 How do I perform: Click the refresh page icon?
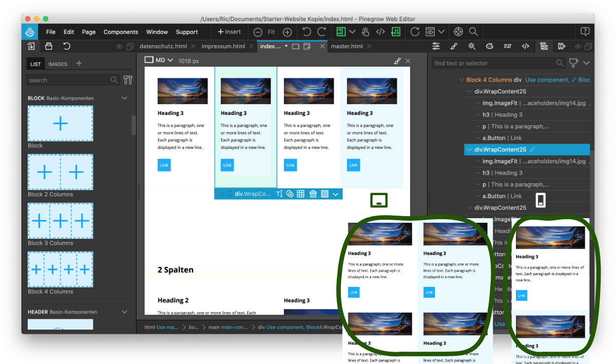tap(415, 32)
